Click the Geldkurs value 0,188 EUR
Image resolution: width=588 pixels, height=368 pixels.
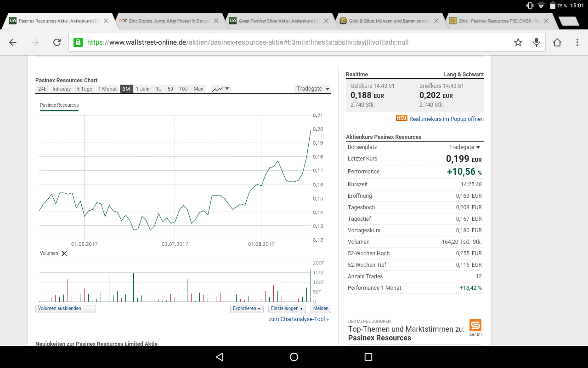[x=367, y=96]
